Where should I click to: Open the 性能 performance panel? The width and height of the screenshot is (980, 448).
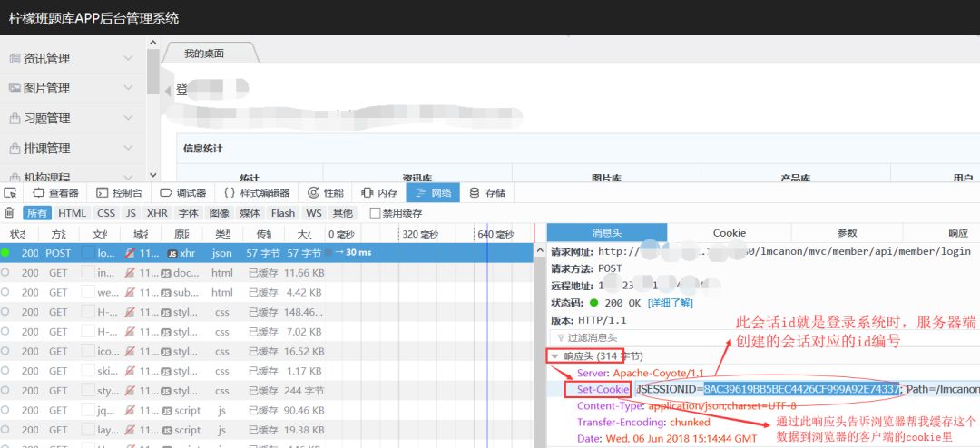pos(326,192)
